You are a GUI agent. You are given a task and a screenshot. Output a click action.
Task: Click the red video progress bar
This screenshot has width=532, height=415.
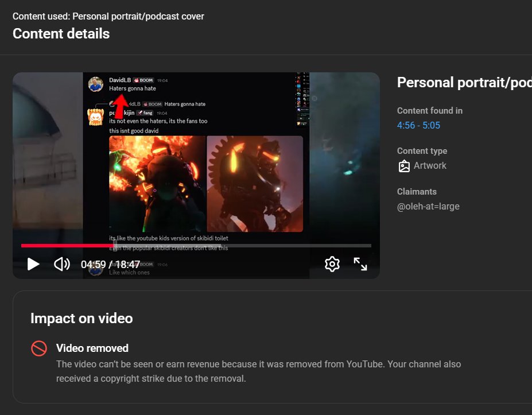67,246
